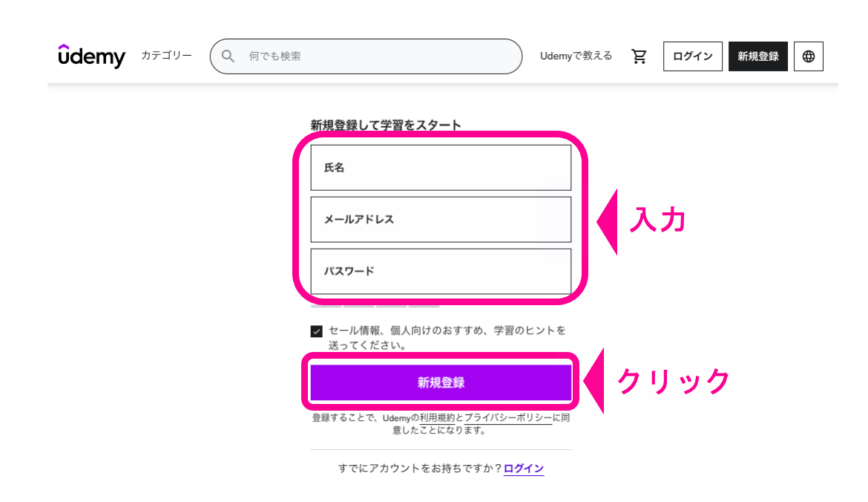Image resolution: width=868 pixels, height=502 pixels.
Task: Open the shopping cart
Action: pos(639,56)
